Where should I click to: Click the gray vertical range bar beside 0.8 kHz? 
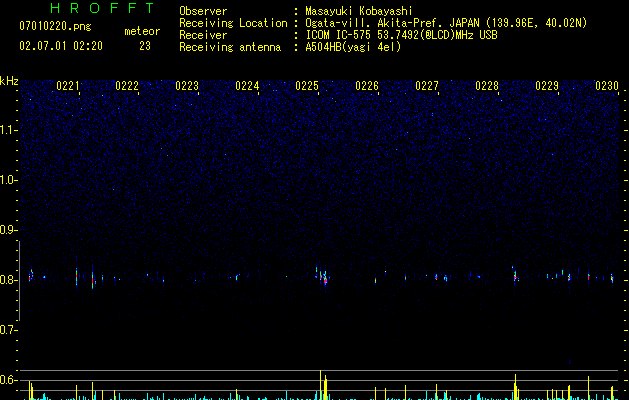pyautogui.click(x=19, y=281)
